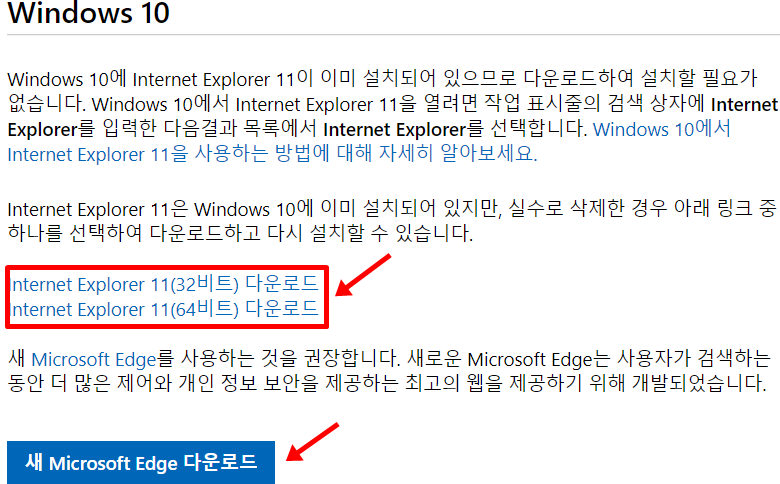Click the line '동안 더 많은 제어와 개인 정보'
780x484 pixels.
coord(387,384)
